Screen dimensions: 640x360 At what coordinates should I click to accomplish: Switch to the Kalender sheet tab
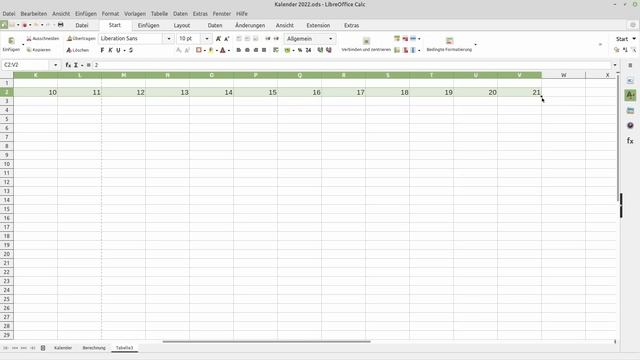63,348
